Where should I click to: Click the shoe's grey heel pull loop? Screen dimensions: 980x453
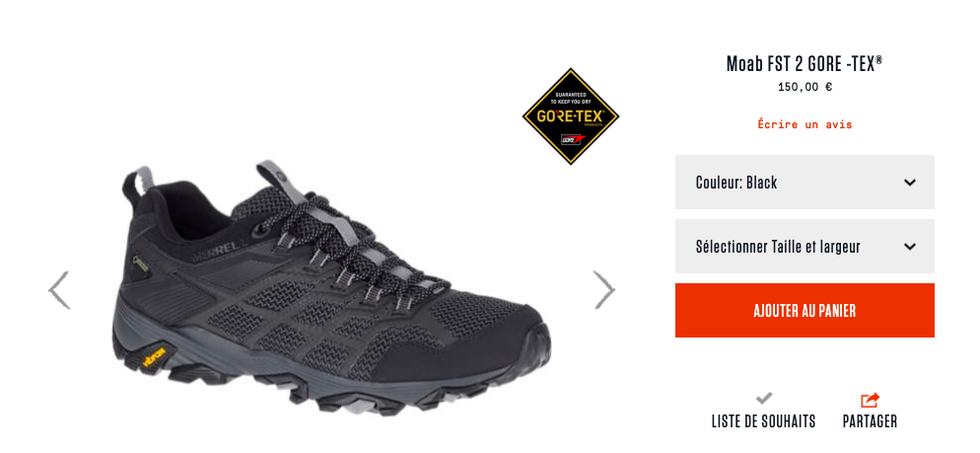click(143, 180)
